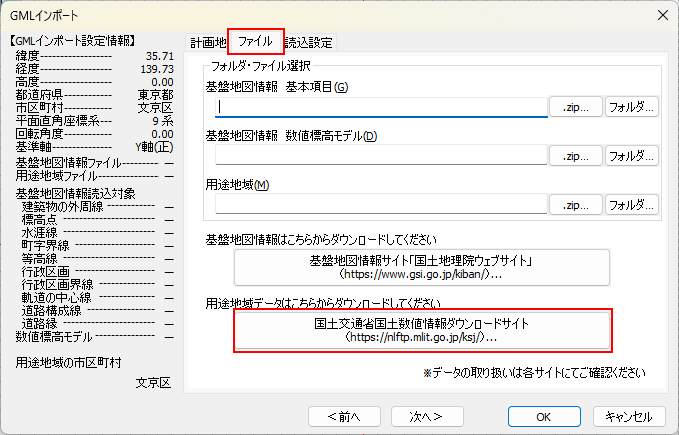Choose フォルダ for 基本項目(G)

coord(631,107)
